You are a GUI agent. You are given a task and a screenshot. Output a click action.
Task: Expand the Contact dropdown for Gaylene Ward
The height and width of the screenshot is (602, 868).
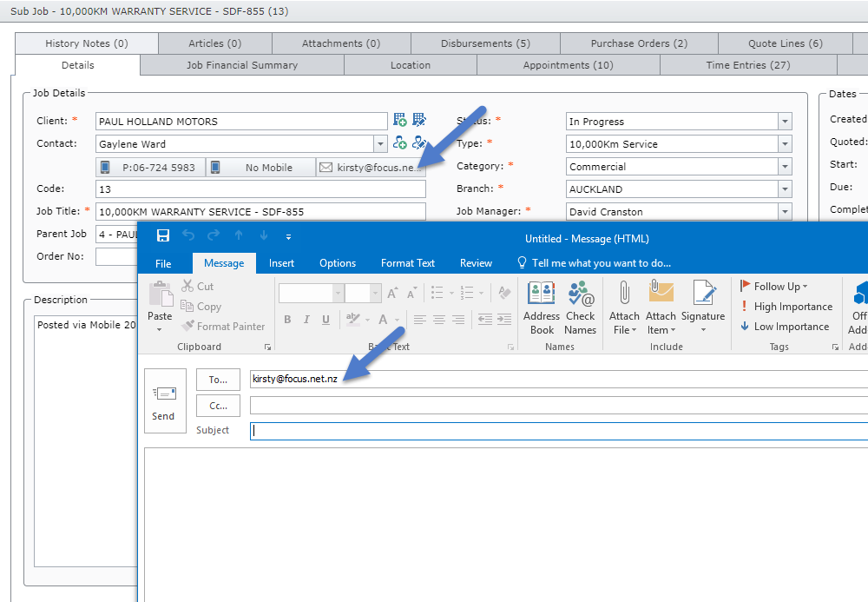[380, 144]
